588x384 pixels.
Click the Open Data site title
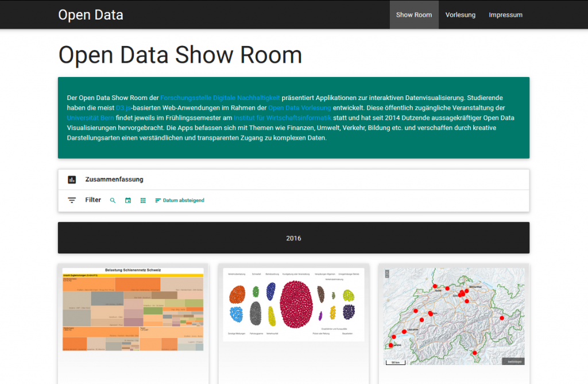(91, 14)
